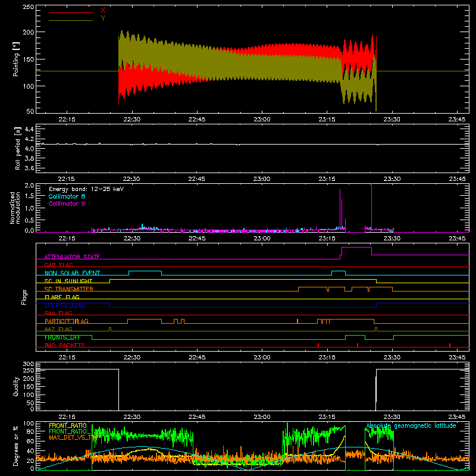Click 23:45 time label under the Quality plot

(x=457, y=417)
